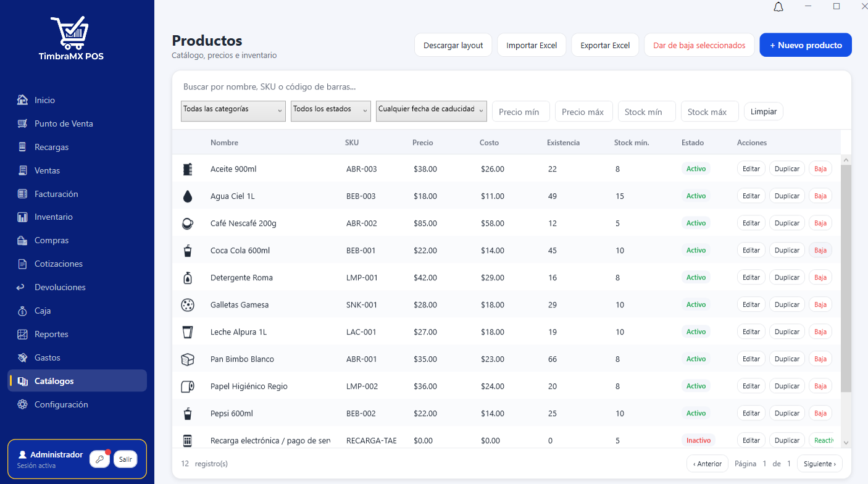Expand the Todos los estados filter
868x484 pixels.
click(x=331, y=111)
